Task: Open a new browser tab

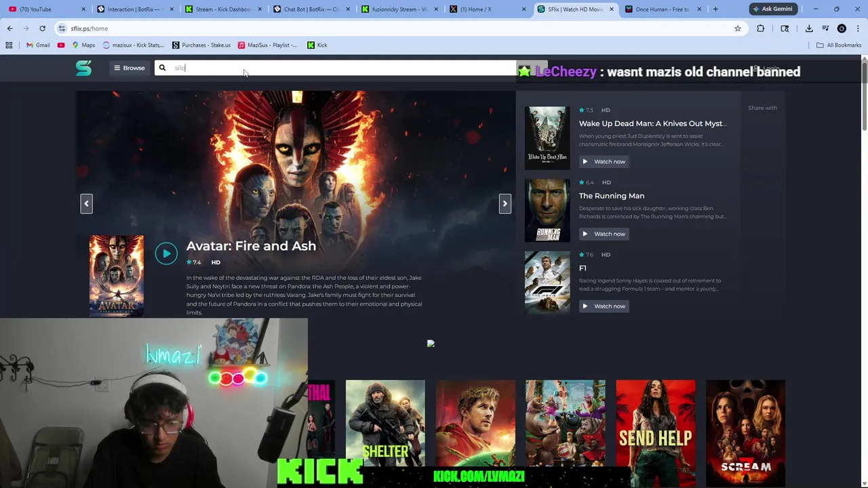Action: pyautogui.click(x=715, y=9)
